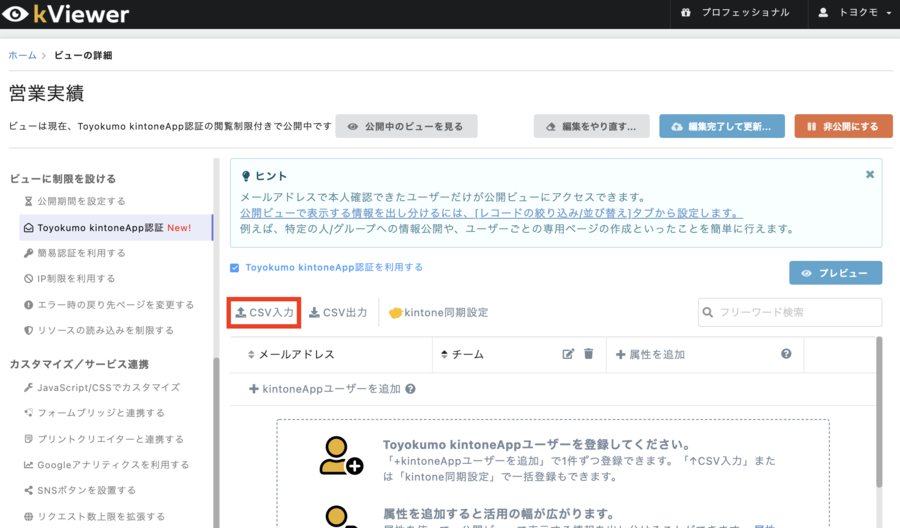Toggle Toyokumo kintoneApp認証を利用する checkbox
This screenshot has width=900, height=528.
click(x=234, y=268)
